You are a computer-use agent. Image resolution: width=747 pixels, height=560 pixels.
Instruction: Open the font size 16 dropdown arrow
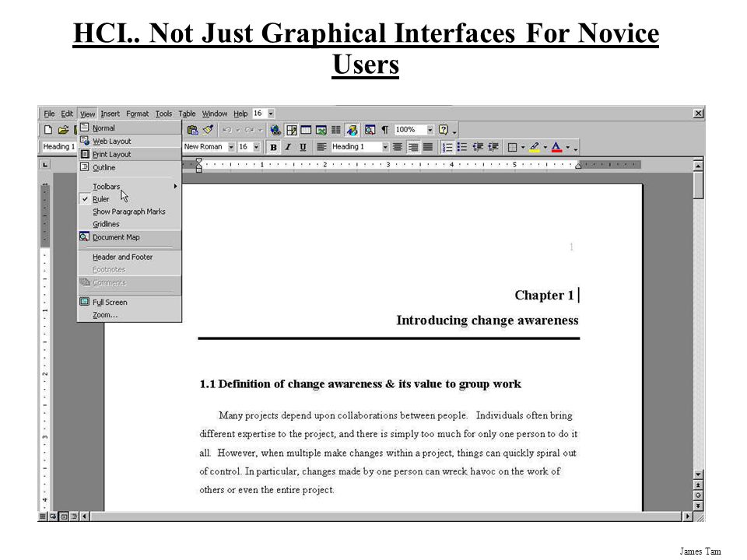point(256,147)
